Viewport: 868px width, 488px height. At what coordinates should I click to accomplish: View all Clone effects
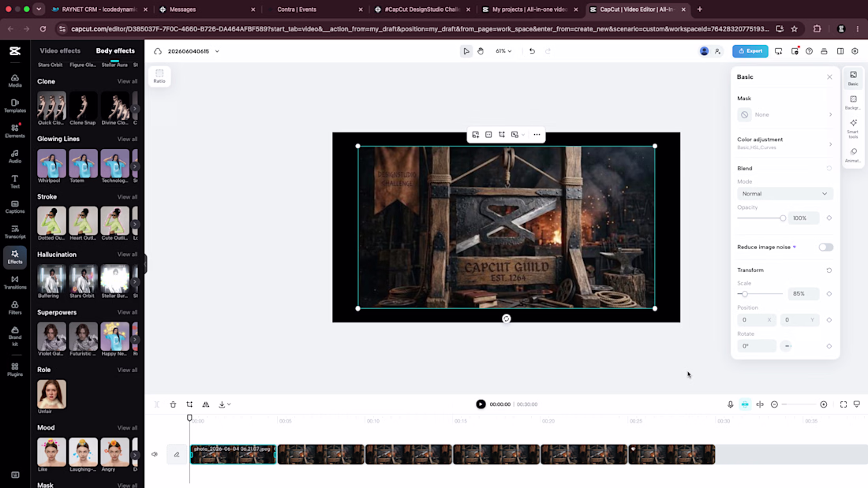pos(127,81)
